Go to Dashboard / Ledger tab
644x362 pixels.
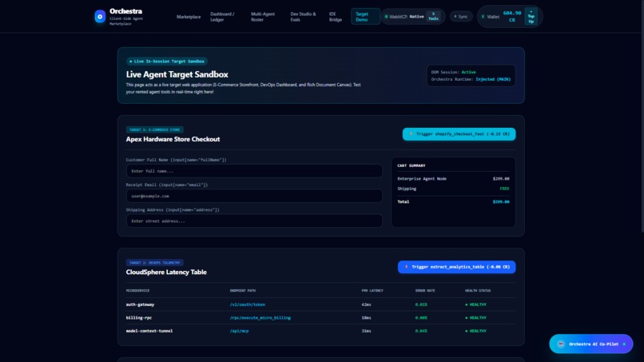222,17
